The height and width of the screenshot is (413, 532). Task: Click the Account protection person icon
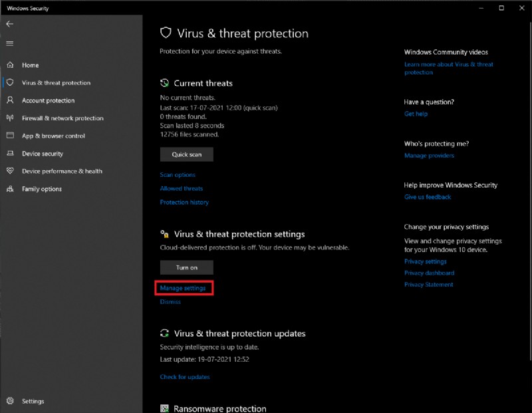[x=10, y=100]
